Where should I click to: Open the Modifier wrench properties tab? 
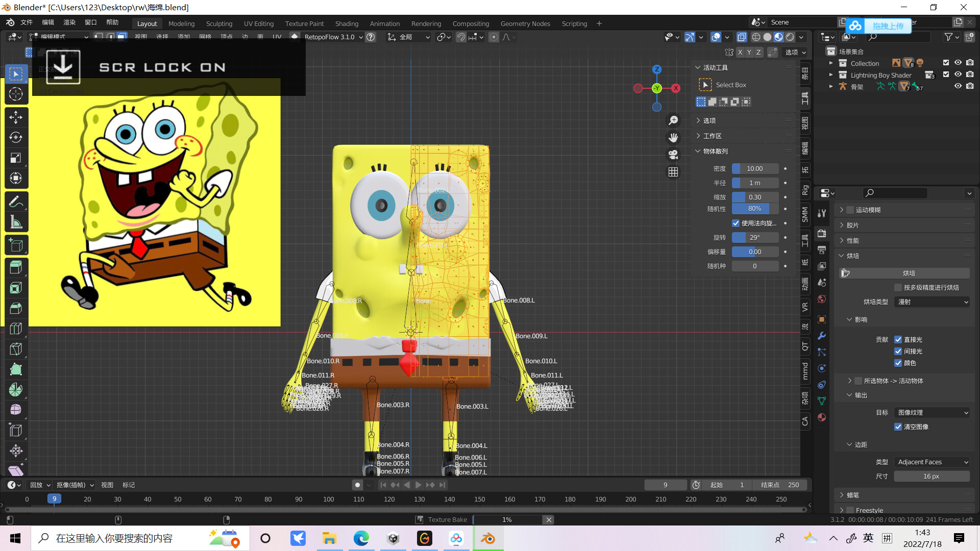coord(822,336)
